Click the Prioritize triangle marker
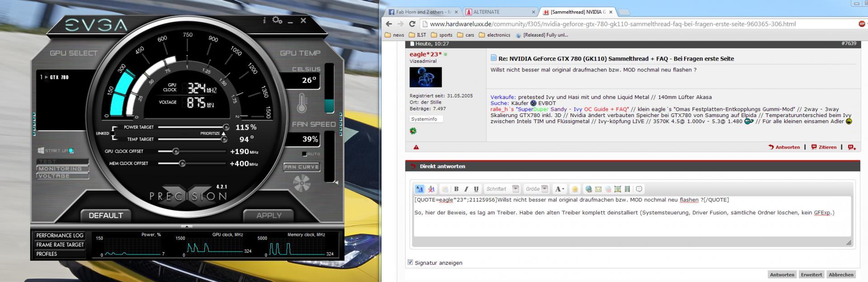The width and height of the screenshot is (868, 282). (x=223, y=133)
